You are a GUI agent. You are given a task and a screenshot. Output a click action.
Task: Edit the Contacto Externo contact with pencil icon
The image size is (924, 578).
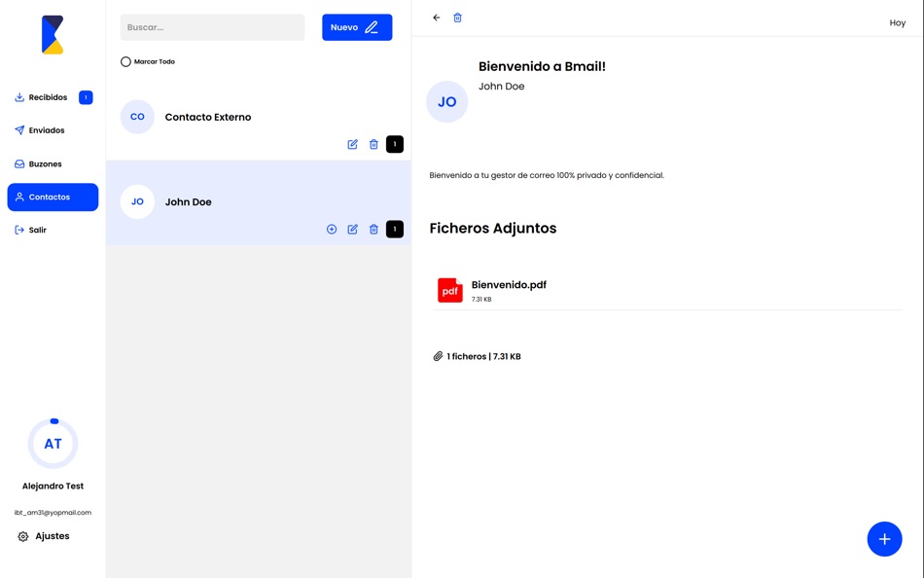[352, 143]
